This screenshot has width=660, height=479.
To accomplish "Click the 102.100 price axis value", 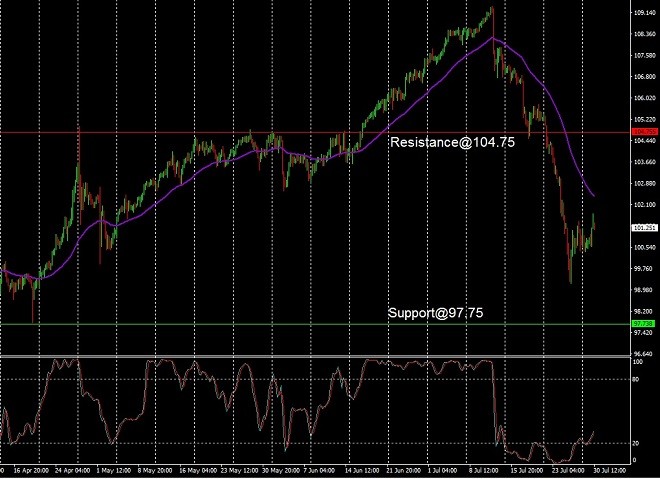I will 644,205.
